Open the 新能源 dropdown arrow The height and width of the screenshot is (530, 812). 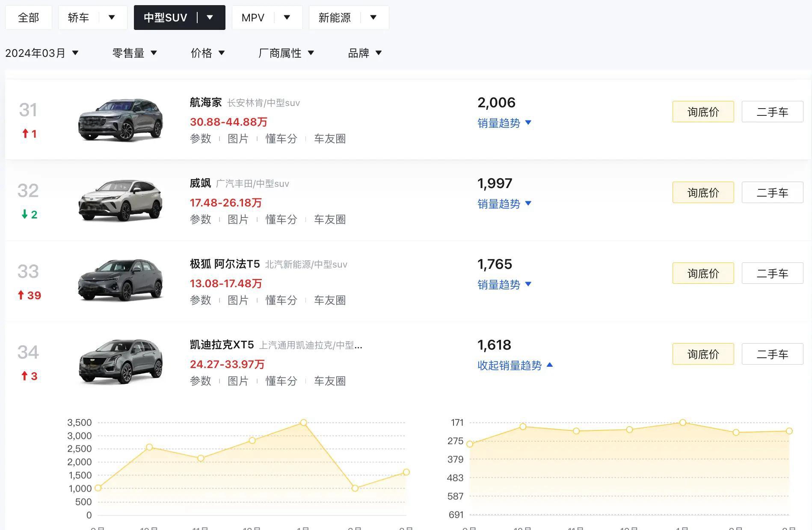[373, 18]
